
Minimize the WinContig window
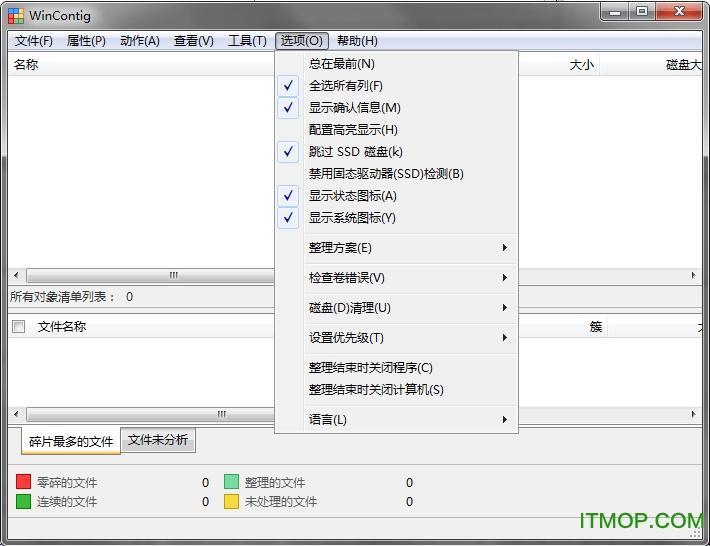(x=615, y=12)
